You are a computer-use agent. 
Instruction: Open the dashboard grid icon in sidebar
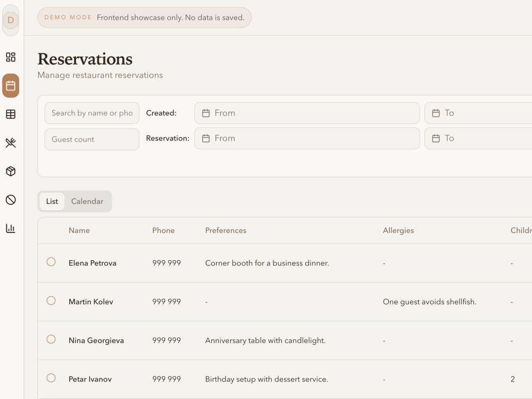point(11,57)
